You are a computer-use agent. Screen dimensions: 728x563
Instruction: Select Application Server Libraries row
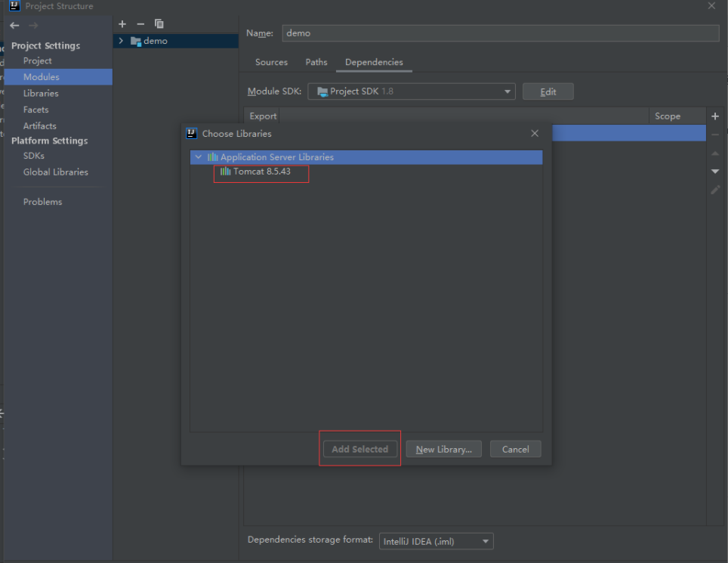366,157
